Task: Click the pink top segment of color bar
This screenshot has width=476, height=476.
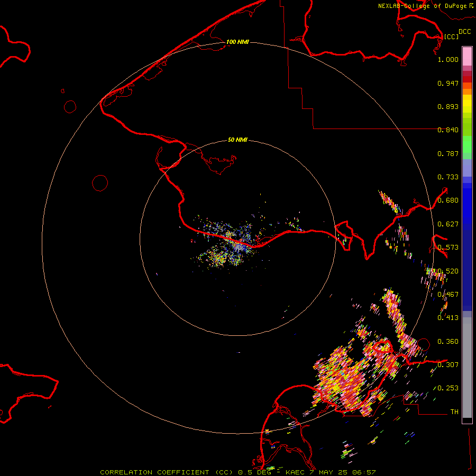Action: (467, 57)
